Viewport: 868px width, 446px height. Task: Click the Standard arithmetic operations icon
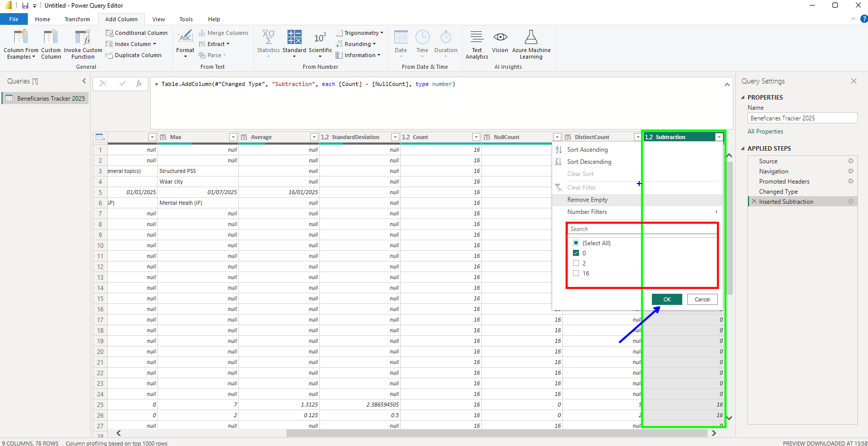[294, 38]
